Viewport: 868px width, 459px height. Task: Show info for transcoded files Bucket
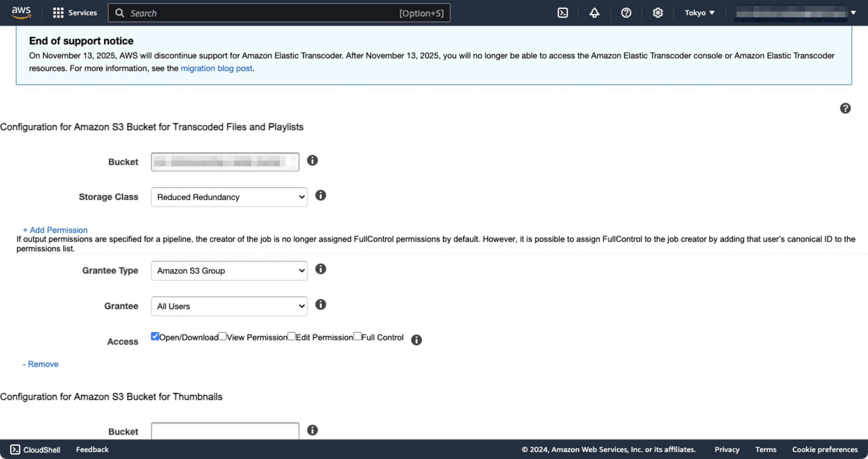(x=312, y=160)
